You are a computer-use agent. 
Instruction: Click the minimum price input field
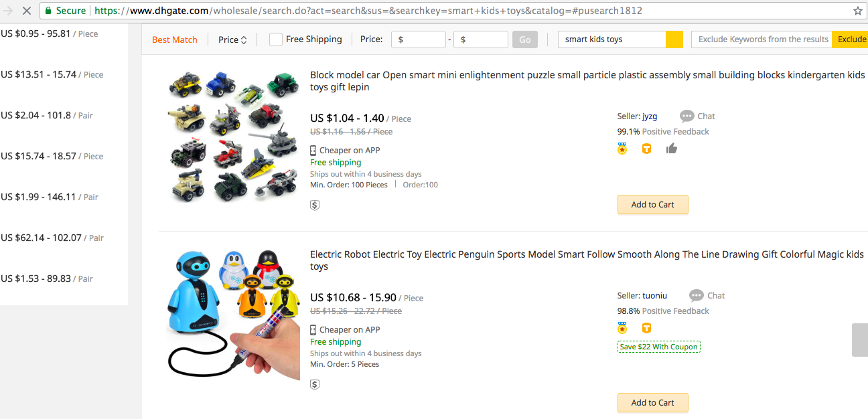click(419, 39)
